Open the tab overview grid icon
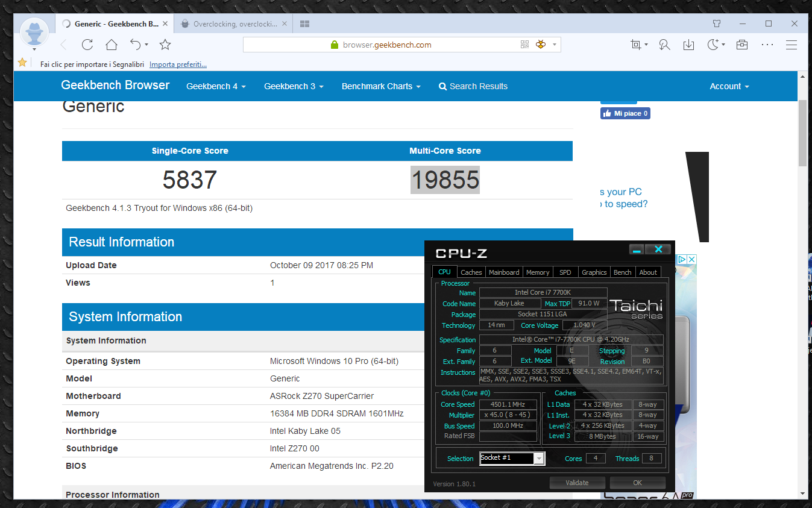 tap(304, 24)
